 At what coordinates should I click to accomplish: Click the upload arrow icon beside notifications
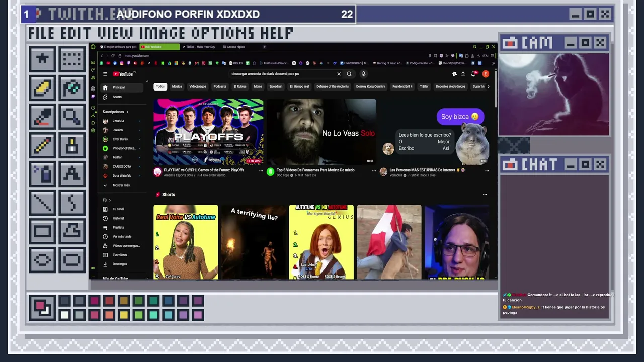point(463,74)
